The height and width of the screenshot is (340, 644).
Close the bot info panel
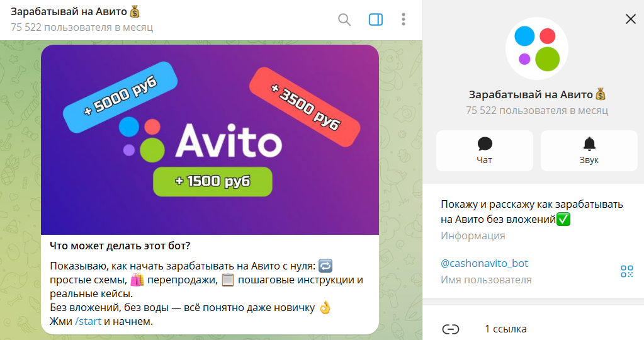point(630,19)
